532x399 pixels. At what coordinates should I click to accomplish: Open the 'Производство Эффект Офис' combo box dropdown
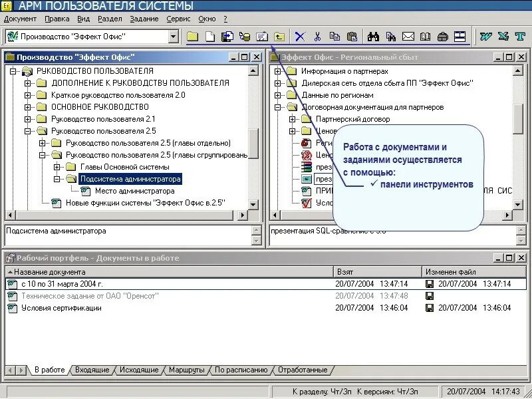pyautogui.click(x=174, y=37)
